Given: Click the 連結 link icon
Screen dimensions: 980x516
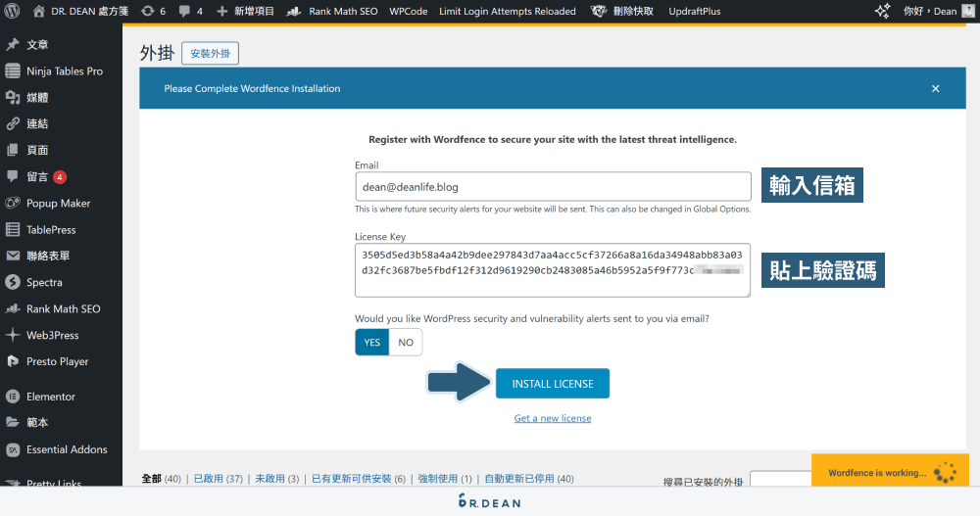Looking at the screenshot, I should (13, 123).
